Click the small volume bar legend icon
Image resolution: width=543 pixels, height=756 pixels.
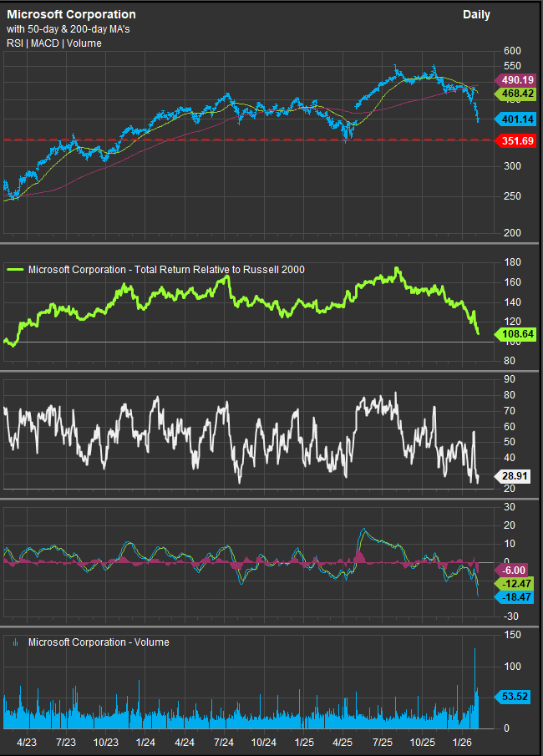[x=16, y=642]
